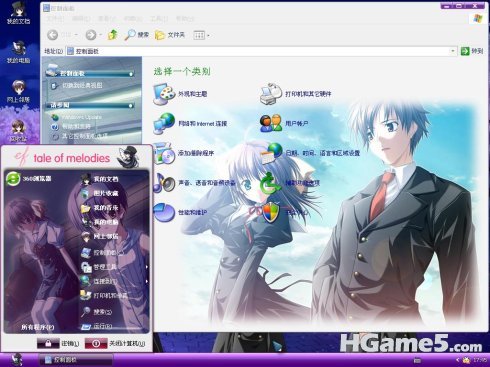The width and height of the screenshot is (490, 367).
Task: Click the taskbar Start button
Action: [x=16, y=360]
